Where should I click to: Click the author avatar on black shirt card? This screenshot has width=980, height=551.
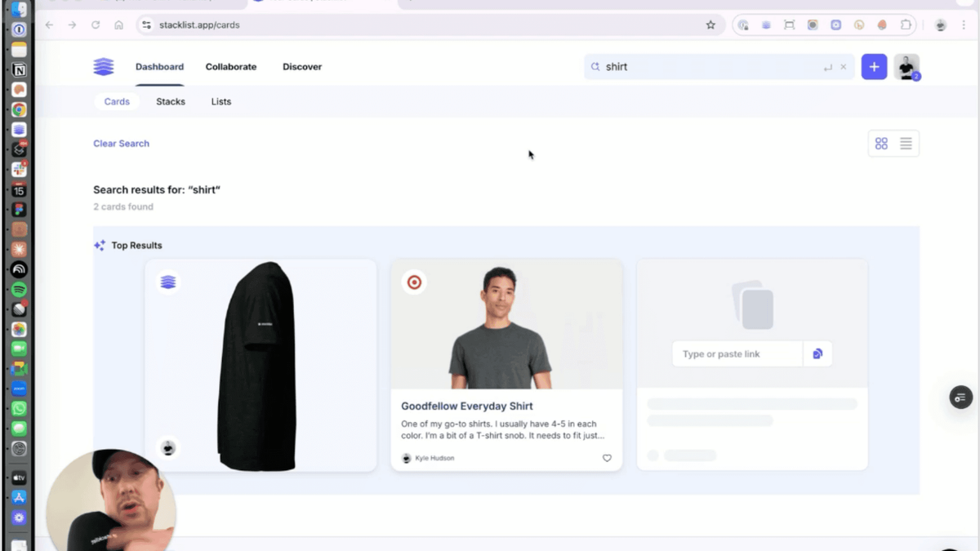(168, 448)
